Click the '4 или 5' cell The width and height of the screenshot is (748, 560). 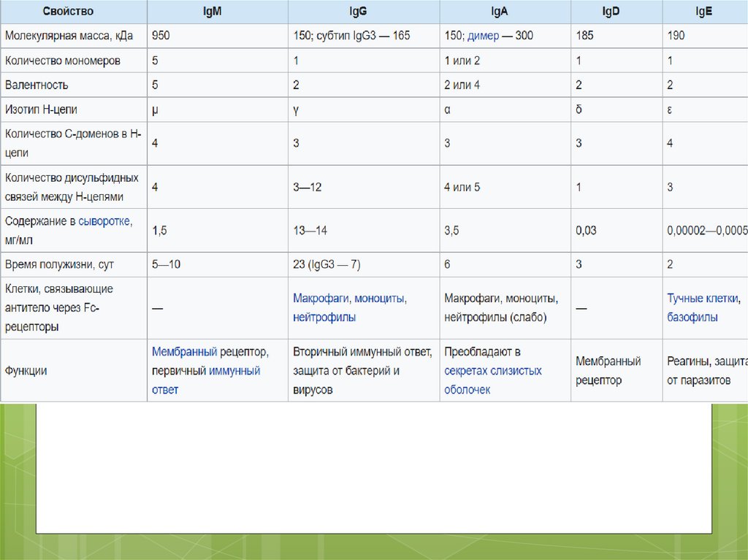[462, 188]
